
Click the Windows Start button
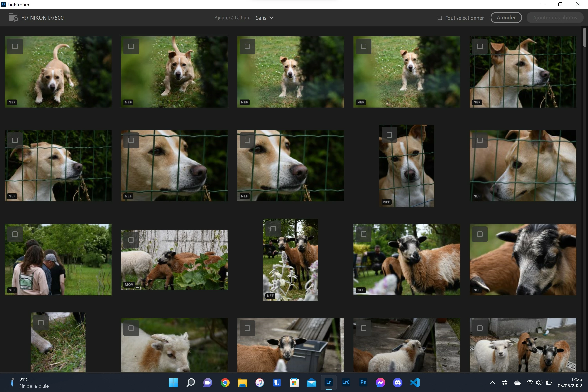point(173,383)
